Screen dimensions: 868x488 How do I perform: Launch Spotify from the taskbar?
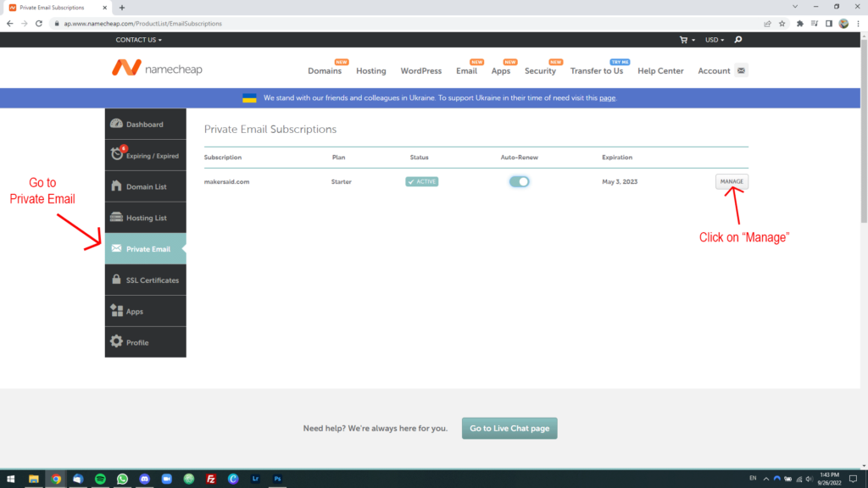tap(100, 479)
